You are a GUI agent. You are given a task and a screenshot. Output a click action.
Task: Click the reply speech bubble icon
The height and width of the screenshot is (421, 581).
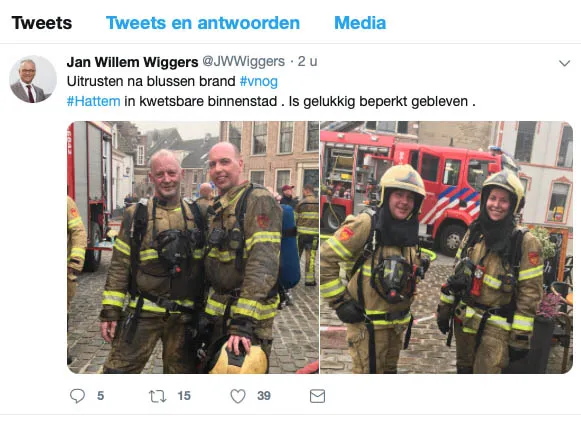77,396
